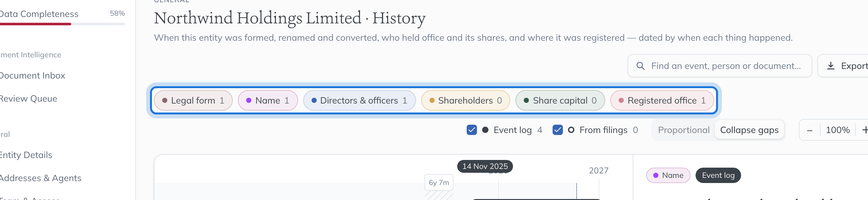The image size is (868, 200).
Task: Click the Name tag in detail panel
Action: coord(668,175)
